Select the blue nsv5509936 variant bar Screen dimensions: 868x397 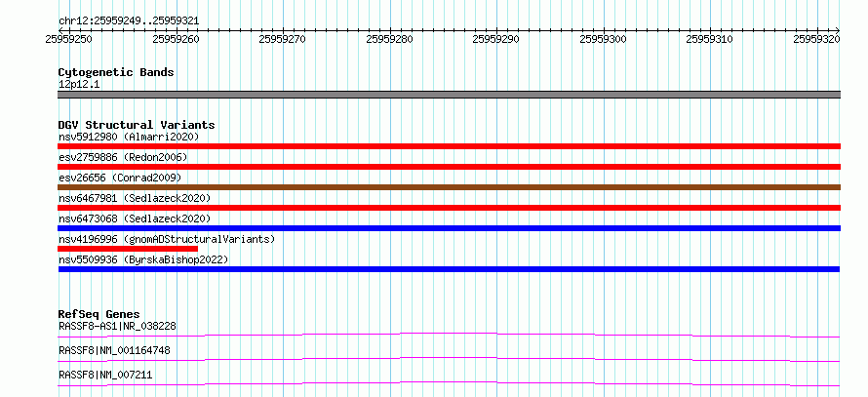449,269
